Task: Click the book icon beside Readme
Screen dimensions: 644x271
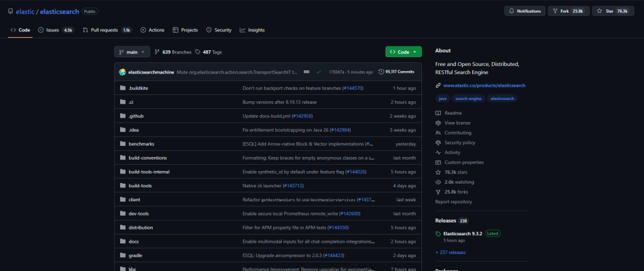Action: (438, 113)
